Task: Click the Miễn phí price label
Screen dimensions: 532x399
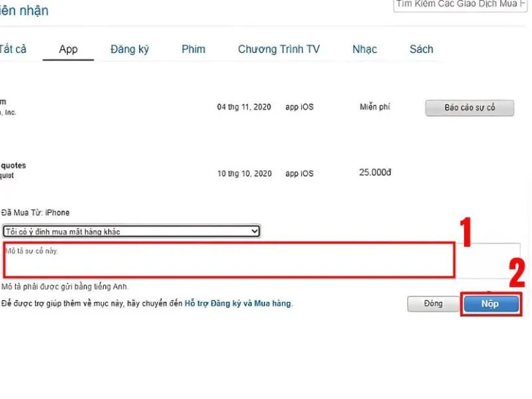Action: 375,107
